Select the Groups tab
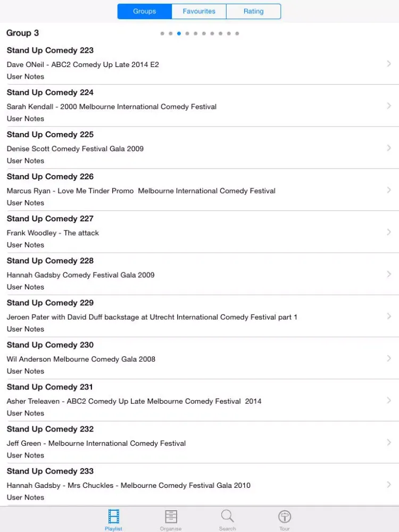This screenshot has width=399, height=532. coord(145,11)
